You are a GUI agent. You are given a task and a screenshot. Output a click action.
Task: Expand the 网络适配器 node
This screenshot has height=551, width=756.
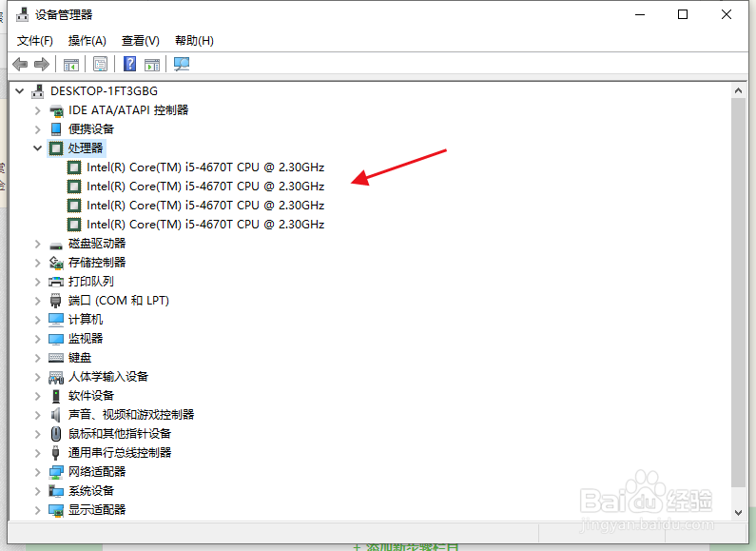click(x=37, y=472)
